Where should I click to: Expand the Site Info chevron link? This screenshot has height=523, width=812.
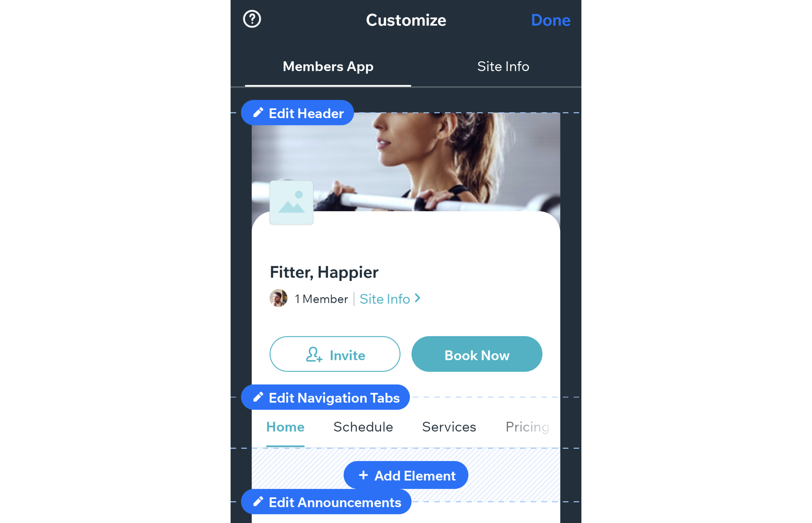coord(391,298)
